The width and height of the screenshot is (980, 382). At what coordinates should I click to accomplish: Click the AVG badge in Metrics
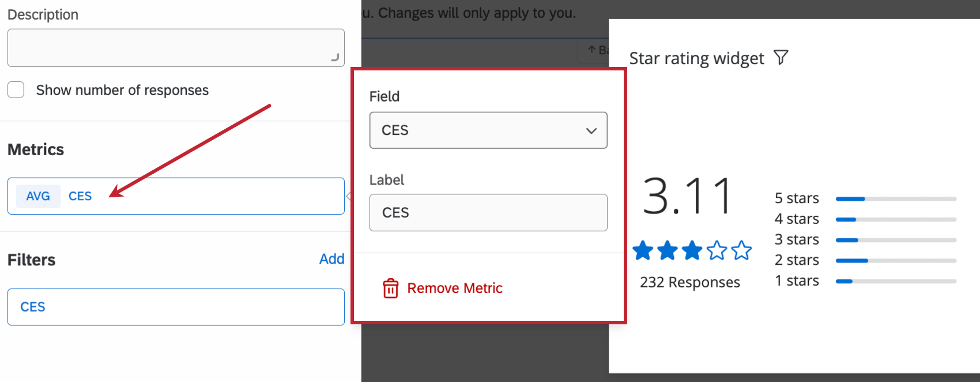[x=38, y=196]
